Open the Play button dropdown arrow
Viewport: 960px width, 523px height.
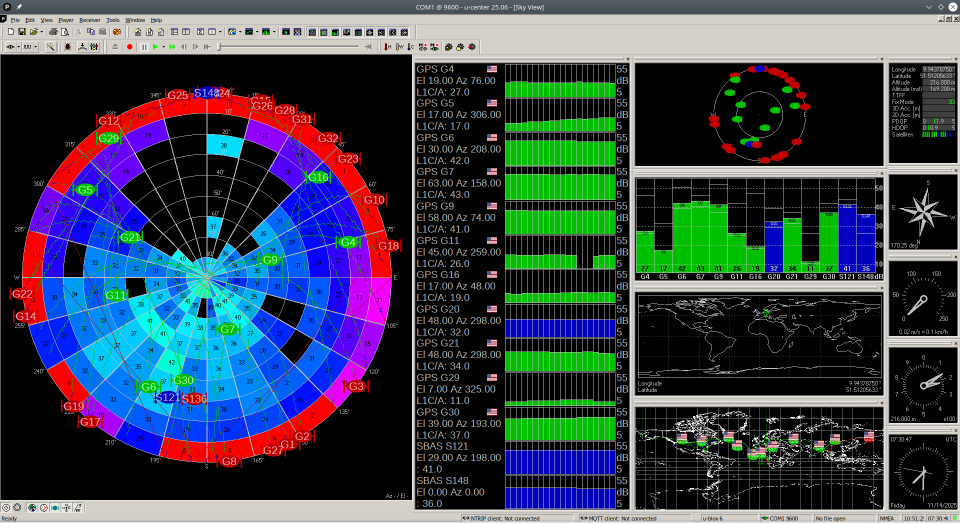[x=164, y=47]
